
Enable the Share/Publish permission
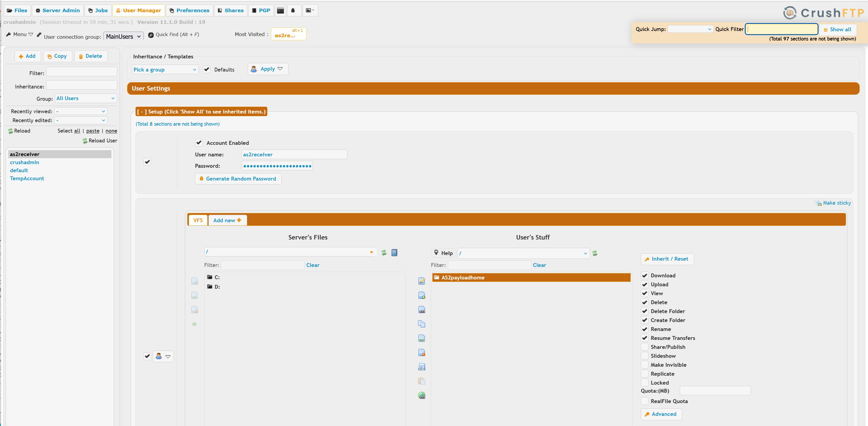coord(645,347)
